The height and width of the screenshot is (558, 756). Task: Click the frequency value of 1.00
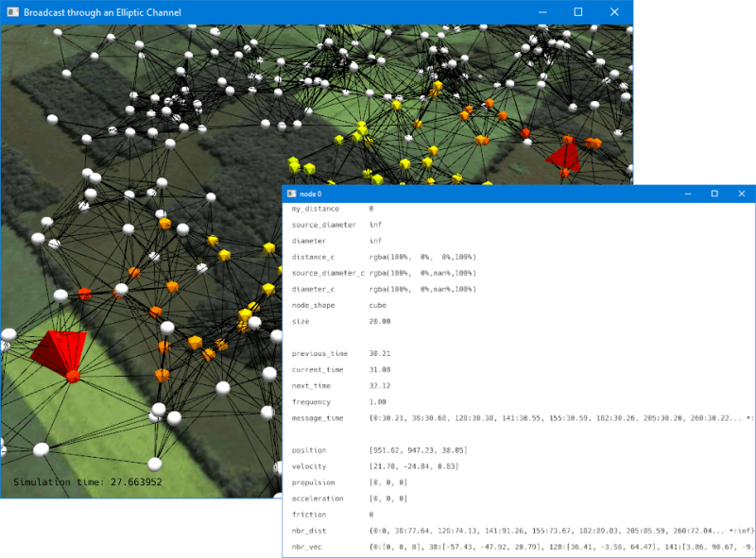[x=376, y=401]
